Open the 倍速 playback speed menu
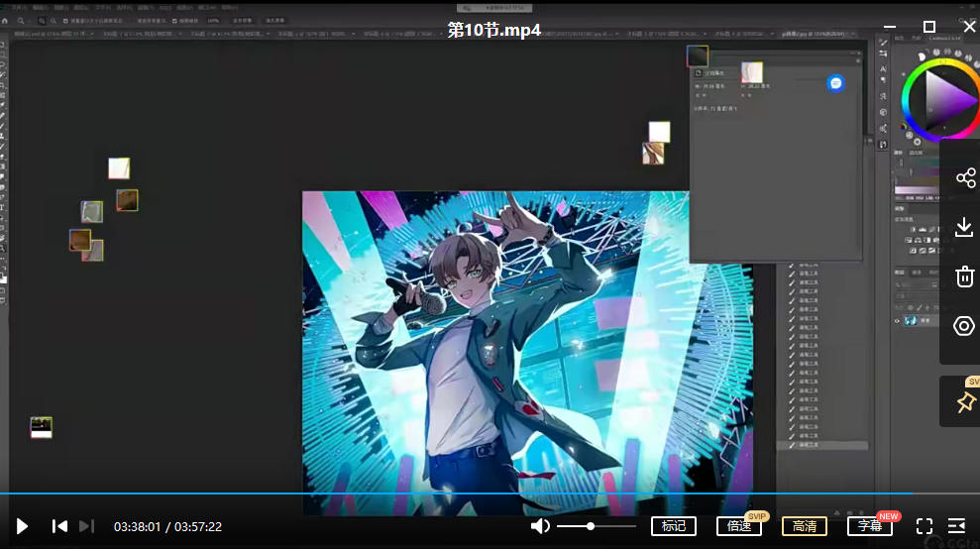This screenshot has width=980, height=549. pyautogui.click(x=738, y=526)
